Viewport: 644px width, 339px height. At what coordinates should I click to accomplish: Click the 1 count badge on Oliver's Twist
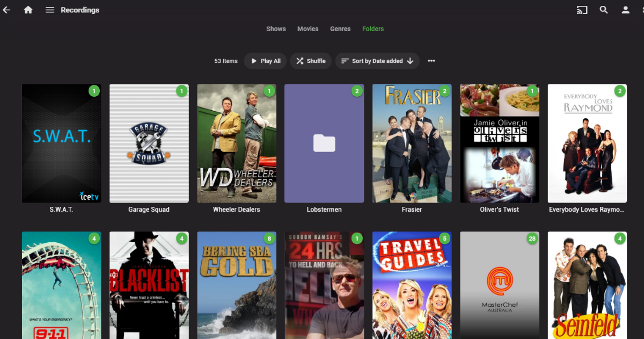point(532,91)
